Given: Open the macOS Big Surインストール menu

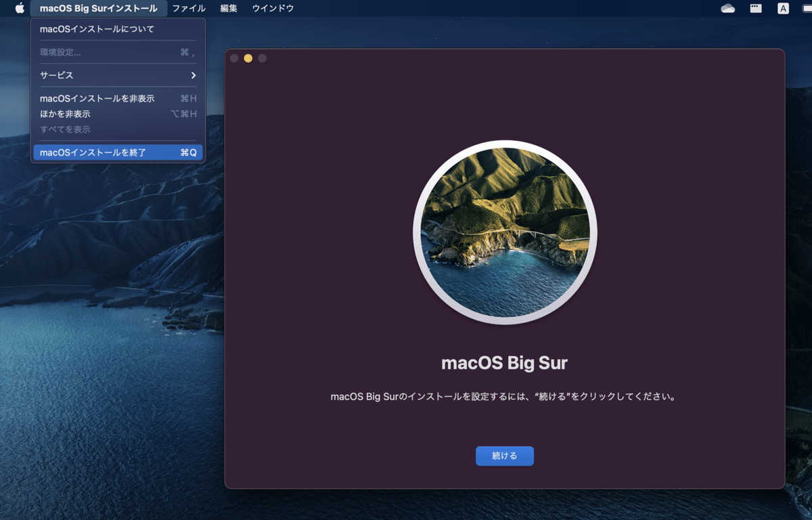Looking at the screenshot, I should [x=99, y=8].
